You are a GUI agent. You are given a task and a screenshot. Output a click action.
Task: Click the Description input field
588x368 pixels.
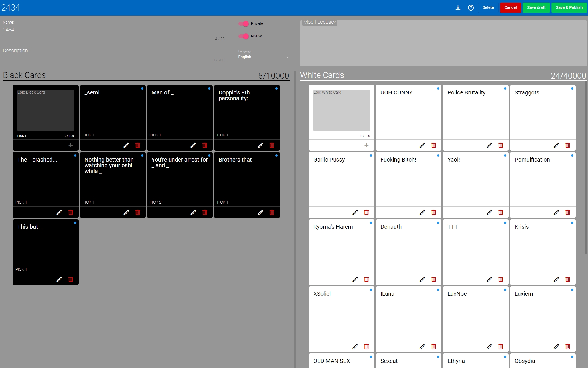click(114, 51)
